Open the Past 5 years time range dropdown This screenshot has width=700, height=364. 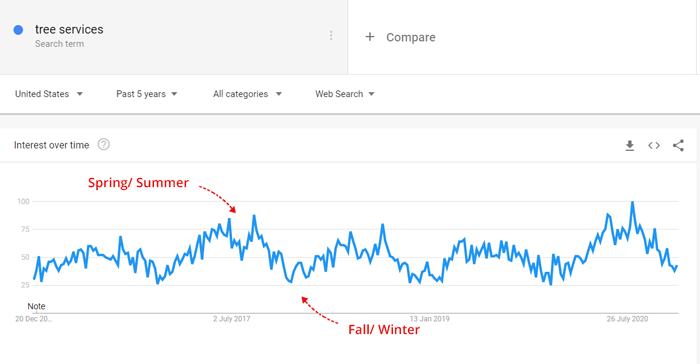point(146,94)
